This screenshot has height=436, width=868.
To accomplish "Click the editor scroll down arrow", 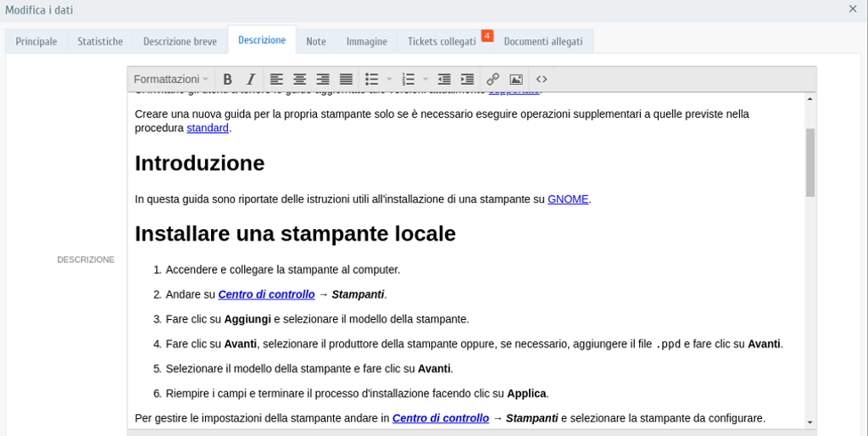I will 810,422.
